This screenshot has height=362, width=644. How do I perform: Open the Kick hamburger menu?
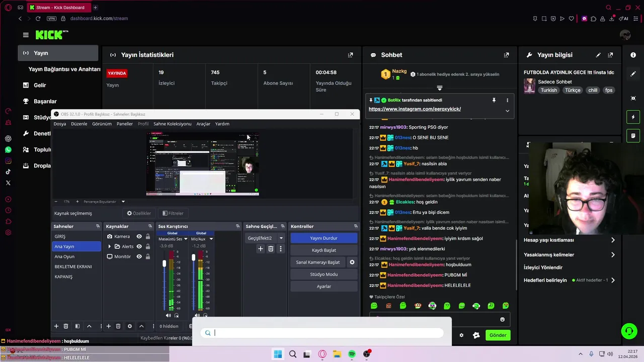26,35
